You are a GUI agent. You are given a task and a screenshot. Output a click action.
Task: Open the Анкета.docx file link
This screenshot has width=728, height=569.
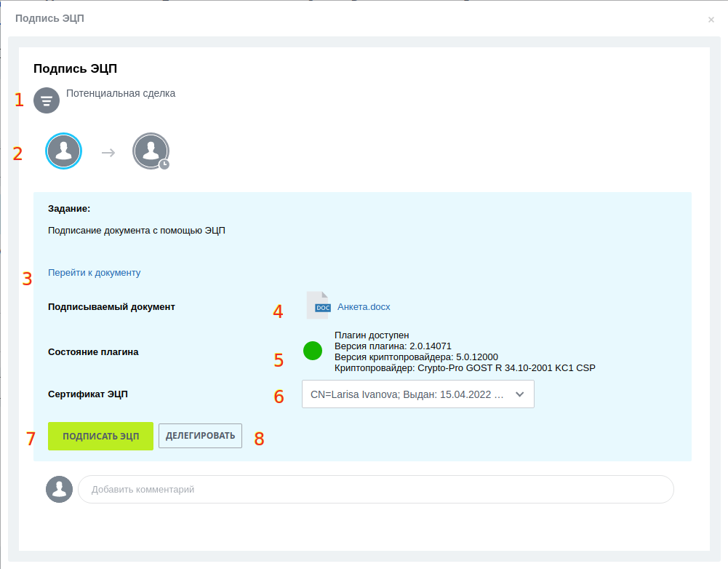[364, 307]
